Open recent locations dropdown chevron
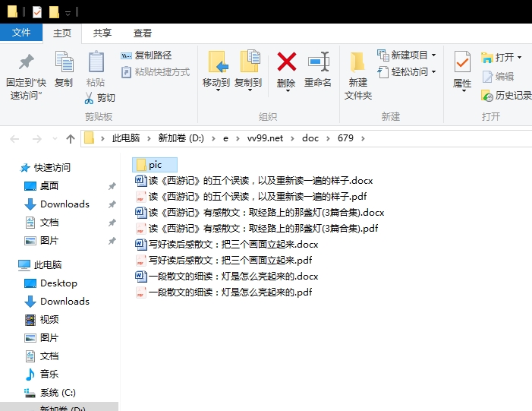Image resolution: width=532 pixels, height=411 pixels. (x=55, y=138)
